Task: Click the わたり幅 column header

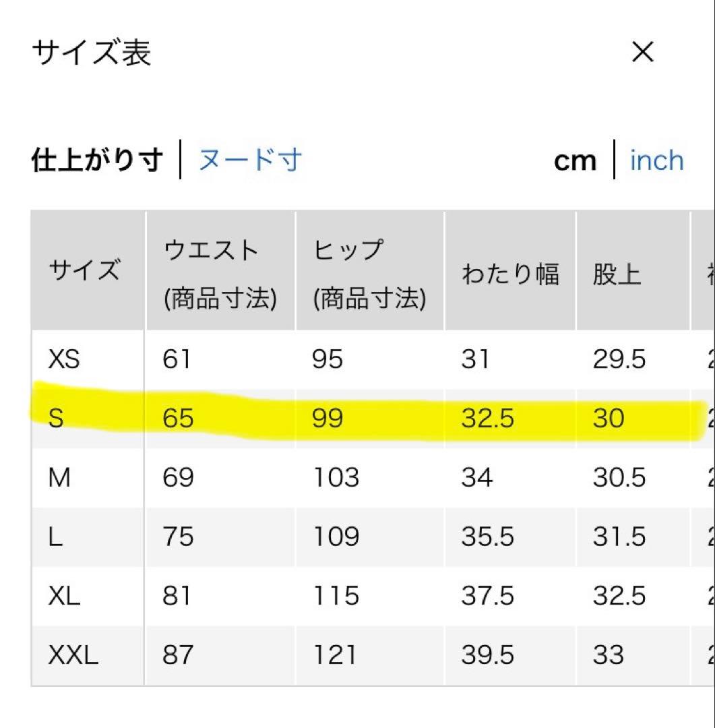Action: click(x=510, y=270)
